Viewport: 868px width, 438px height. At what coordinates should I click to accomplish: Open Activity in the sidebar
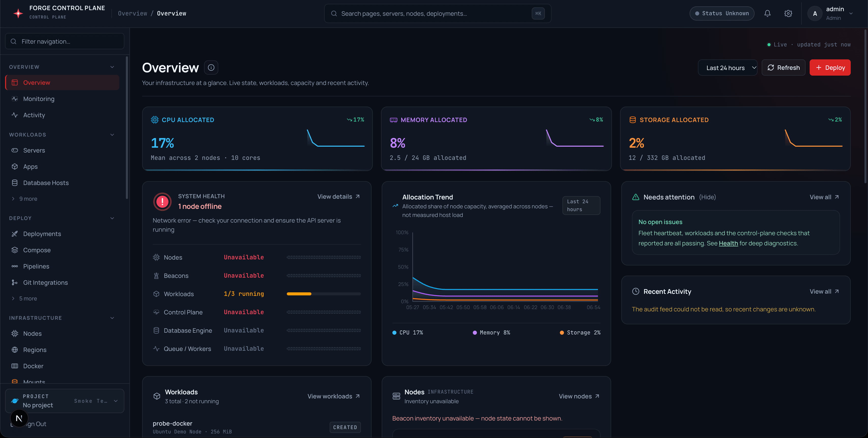point(62,115)
